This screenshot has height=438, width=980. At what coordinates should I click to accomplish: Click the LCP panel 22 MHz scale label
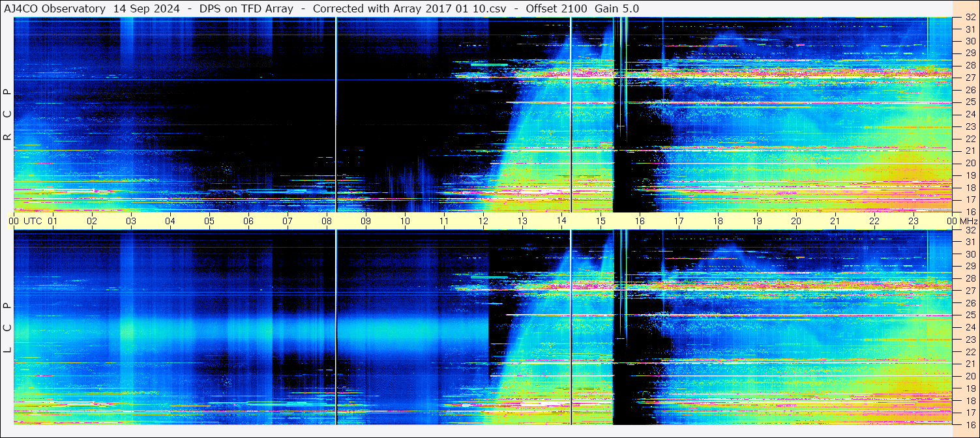tap(970, 352)
